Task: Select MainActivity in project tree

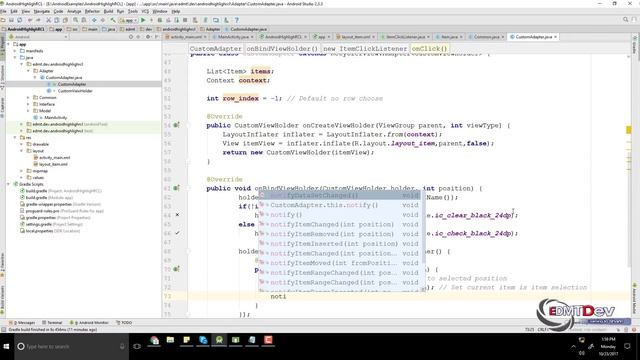Action: [56, 118]
